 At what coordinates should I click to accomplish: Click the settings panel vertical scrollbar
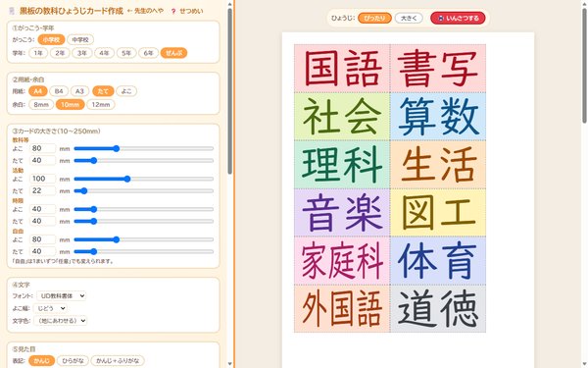[229, 91]
